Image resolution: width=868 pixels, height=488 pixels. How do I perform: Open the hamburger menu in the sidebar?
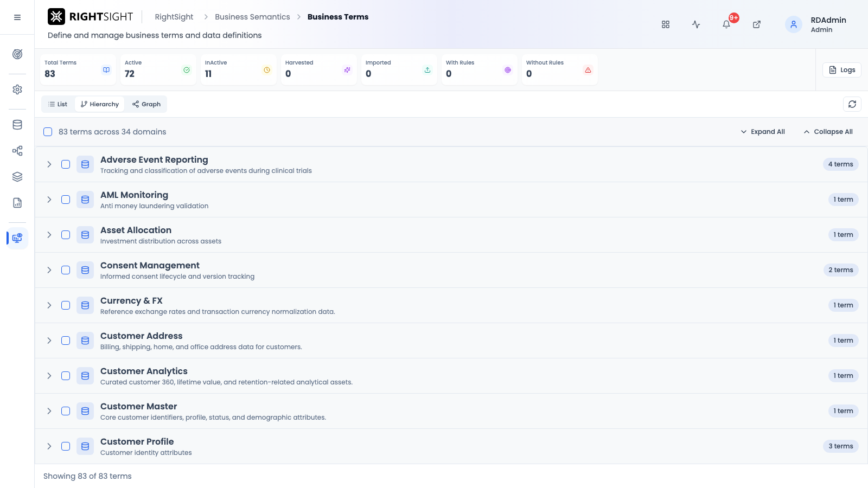(17, 17)
